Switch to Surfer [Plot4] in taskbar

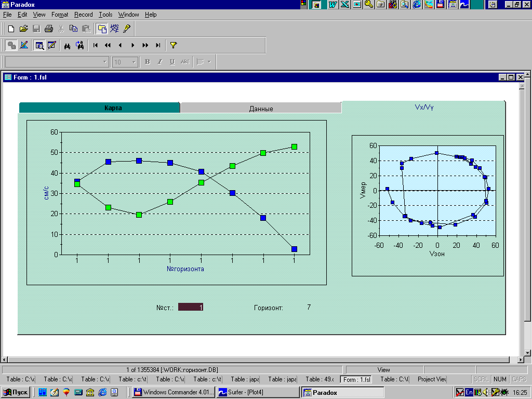pos(258,392)
